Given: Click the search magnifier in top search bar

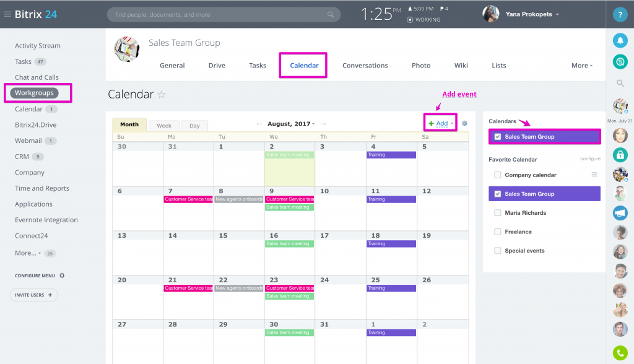Looking at the screenshot, I should (x=331, y=15).
